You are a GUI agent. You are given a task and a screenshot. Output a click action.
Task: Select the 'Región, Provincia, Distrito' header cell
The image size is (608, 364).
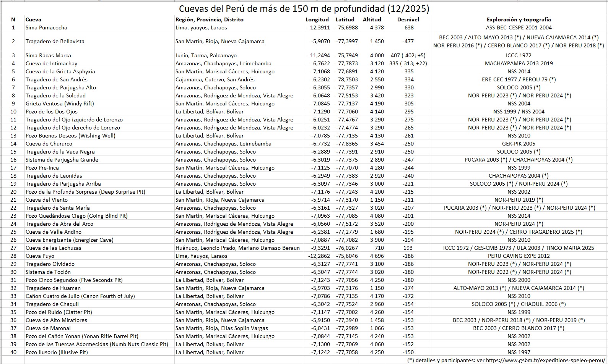tap(209, 19)
